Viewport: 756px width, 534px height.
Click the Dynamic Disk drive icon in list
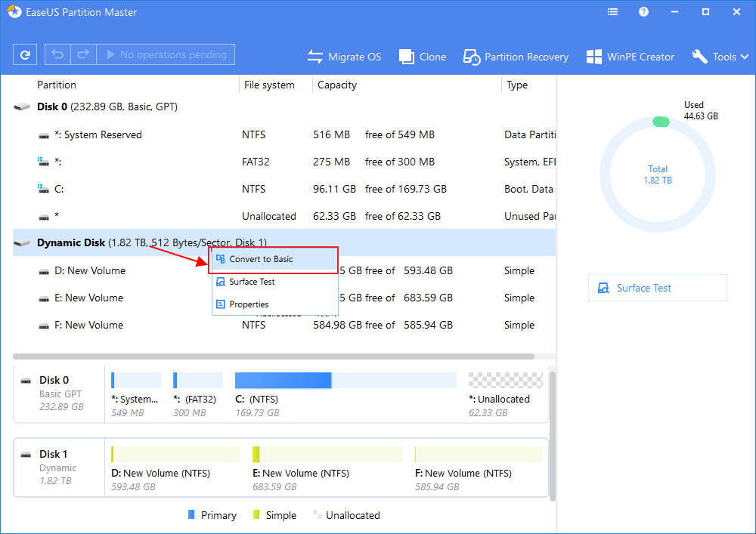22,242
